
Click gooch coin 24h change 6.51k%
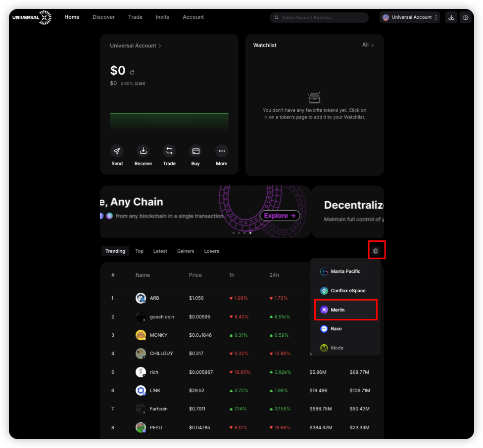(x=280, y=316)
